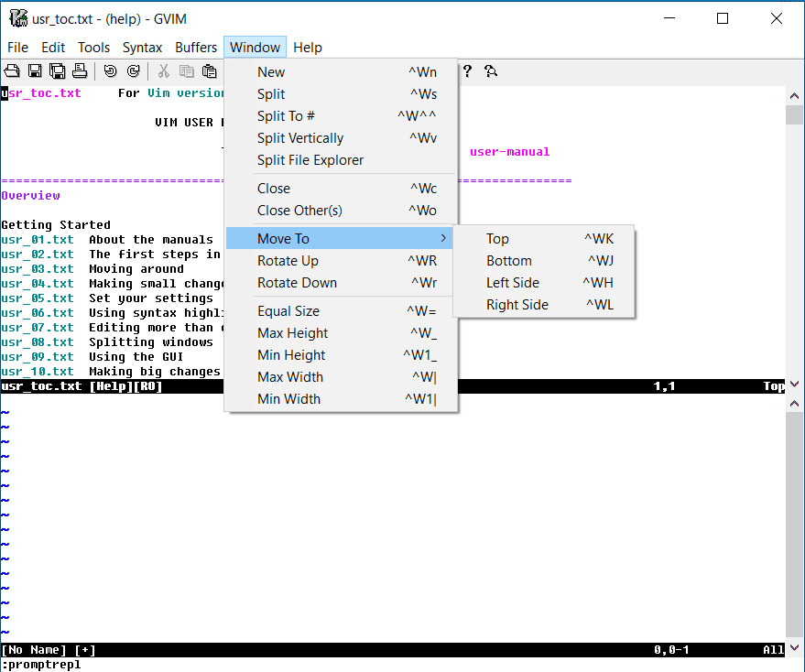Click the Paste toolbar icon
This screenshot has width=805, height=672.
pos(209,70)
